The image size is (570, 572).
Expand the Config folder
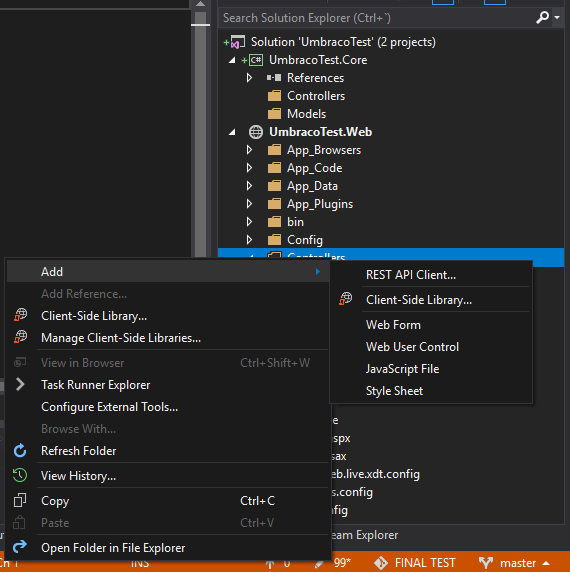249,240
